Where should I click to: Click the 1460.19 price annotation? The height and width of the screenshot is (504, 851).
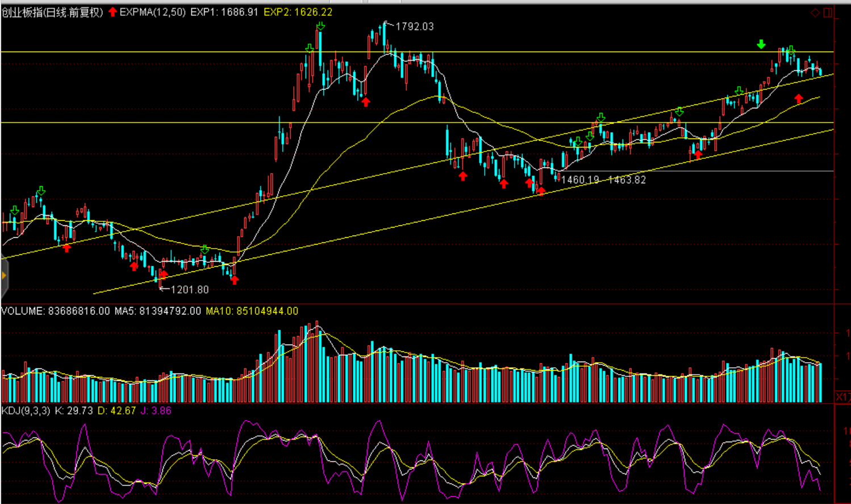580,180
